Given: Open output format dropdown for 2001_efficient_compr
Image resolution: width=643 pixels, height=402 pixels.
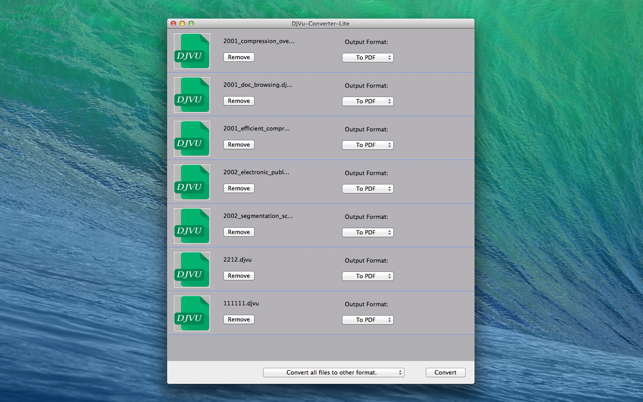Looking at the screenshot, I should coord(368,145).
